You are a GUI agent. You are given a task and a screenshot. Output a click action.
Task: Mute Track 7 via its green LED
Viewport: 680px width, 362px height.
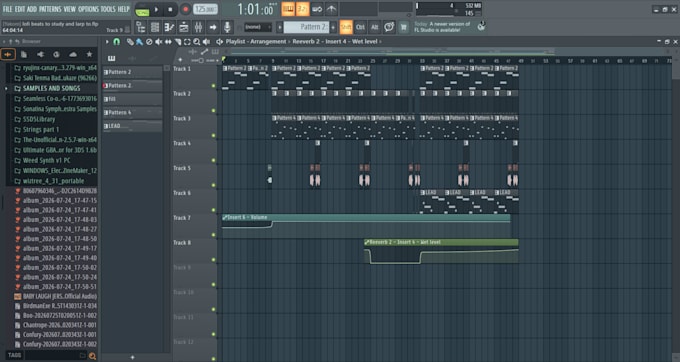[x=213, y=235]
